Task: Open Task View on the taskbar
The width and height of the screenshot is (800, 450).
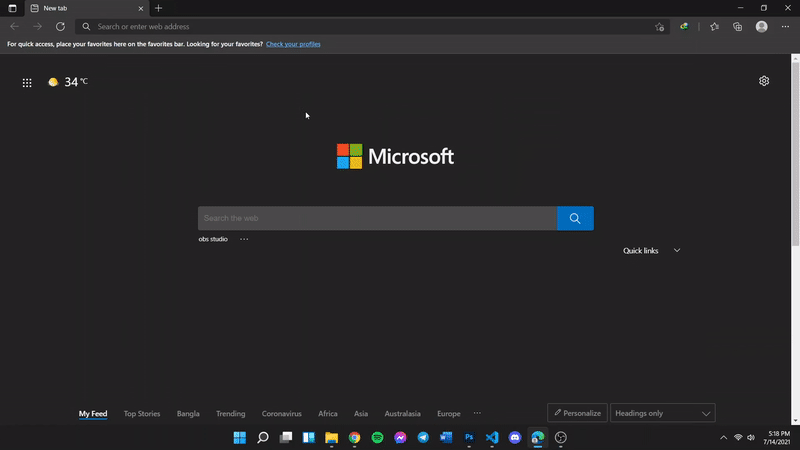Action: click(286, 437)
